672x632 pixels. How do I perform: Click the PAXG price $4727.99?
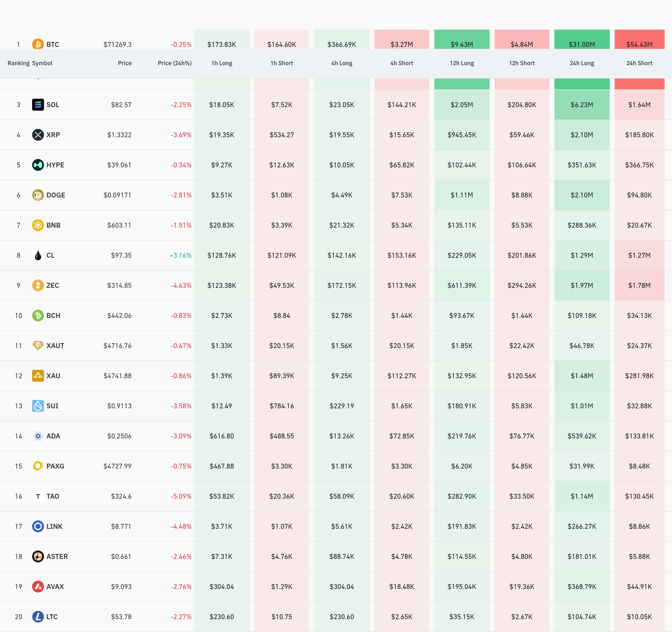click(117, 466)
